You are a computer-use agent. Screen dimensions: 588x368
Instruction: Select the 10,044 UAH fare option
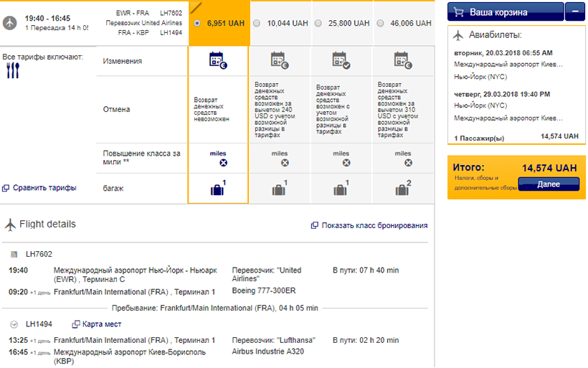[257, 23]
